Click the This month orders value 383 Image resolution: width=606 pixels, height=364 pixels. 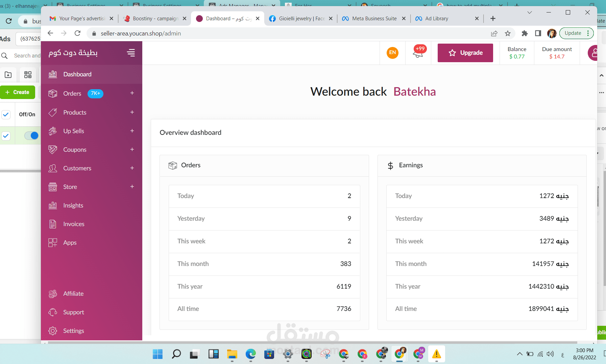point(345,264)
